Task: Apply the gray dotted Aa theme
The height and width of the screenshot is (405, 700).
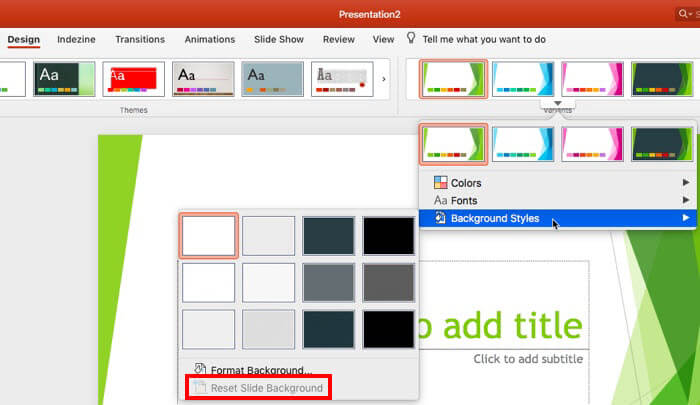Action: pos(342,79)
